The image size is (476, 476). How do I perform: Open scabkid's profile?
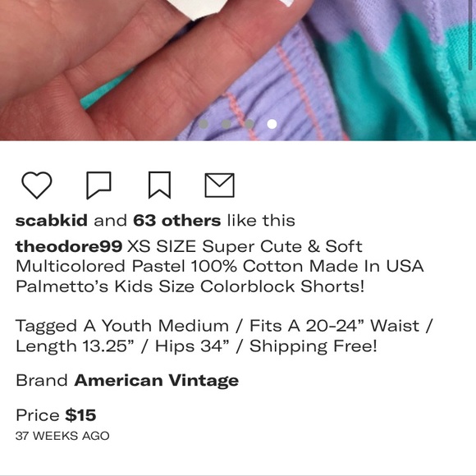(x=52, y=220)
